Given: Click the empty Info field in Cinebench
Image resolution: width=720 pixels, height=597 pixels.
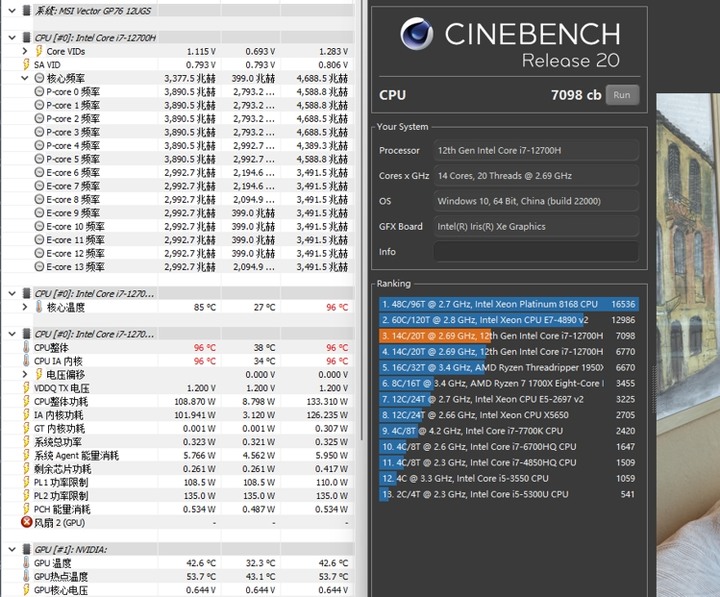Looking at the screenshot, I should click(x=535, y=251).
